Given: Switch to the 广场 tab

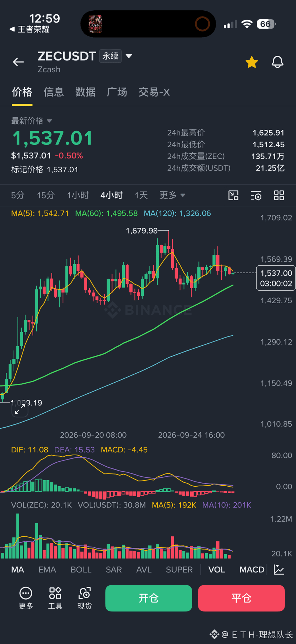Looking at the screenshot, I should [x=117, y=92].
